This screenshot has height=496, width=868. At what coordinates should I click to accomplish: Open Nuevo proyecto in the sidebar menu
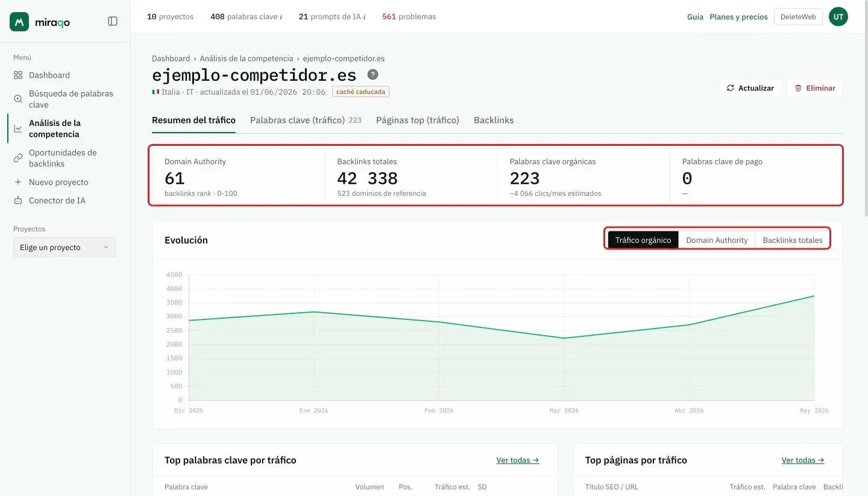pos(58,182)
